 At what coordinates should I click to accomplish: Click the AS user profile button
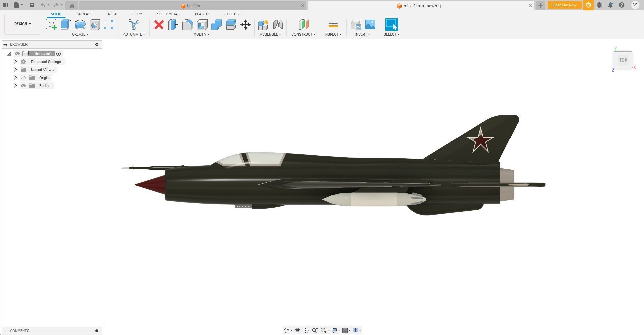(x=635, y=5)
